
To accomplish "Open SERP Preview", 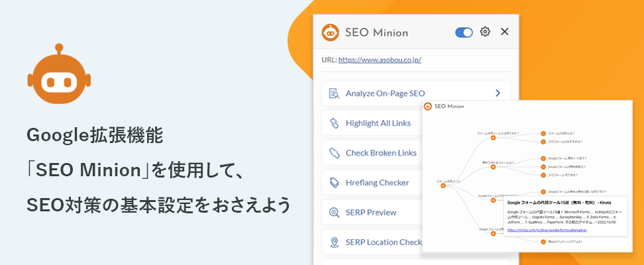I will point(372,213).
